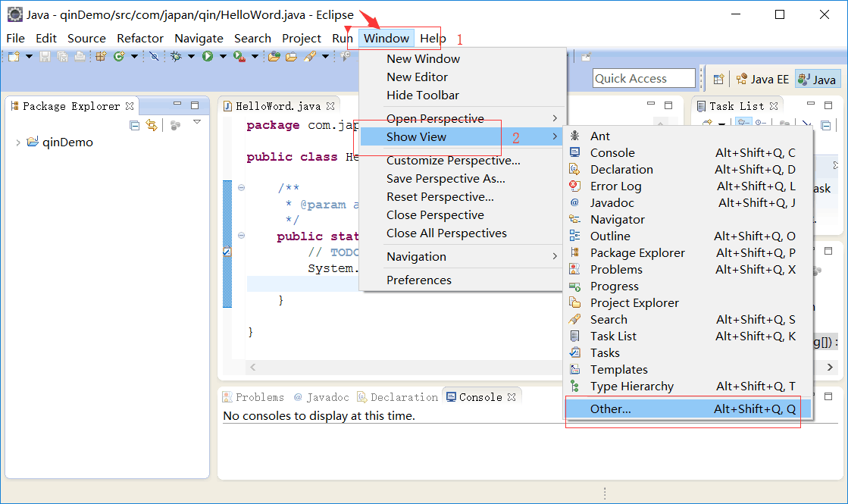Open the External Tools dropdown arrow
Screen dimensions: 848x504
point(255,56)
